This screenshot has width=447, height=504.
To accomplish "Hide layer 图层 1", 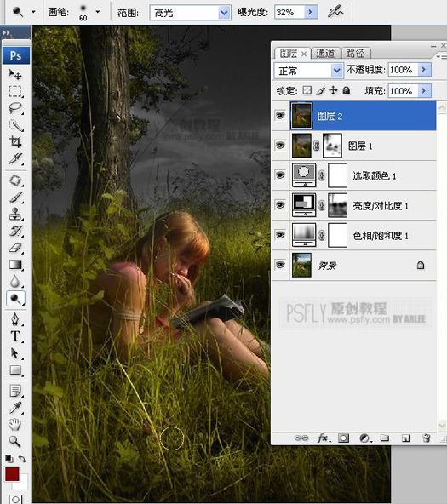I will point(280,146).
